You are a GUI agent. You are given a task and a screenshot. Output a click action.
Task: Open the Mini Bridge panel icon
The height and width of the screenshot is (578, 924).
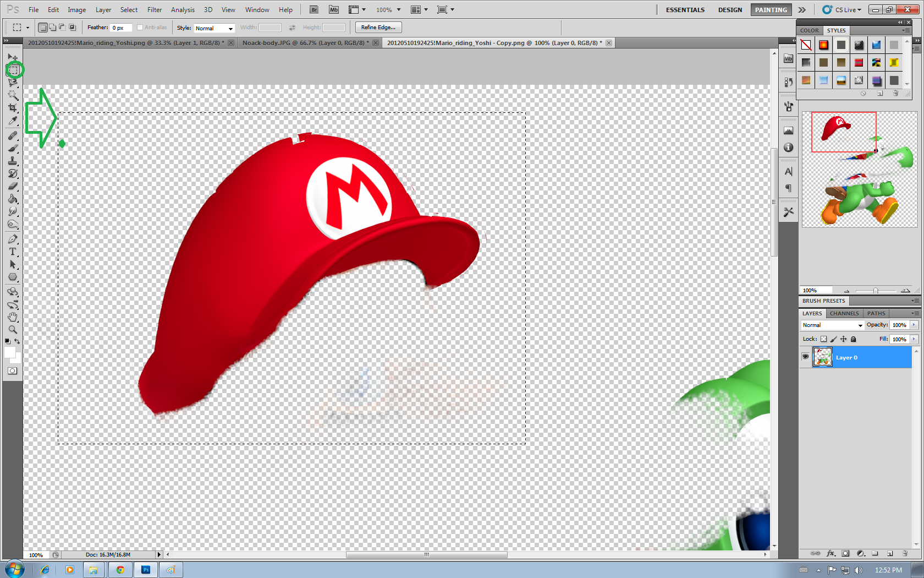pyautogui.click(x=788, y=59)
